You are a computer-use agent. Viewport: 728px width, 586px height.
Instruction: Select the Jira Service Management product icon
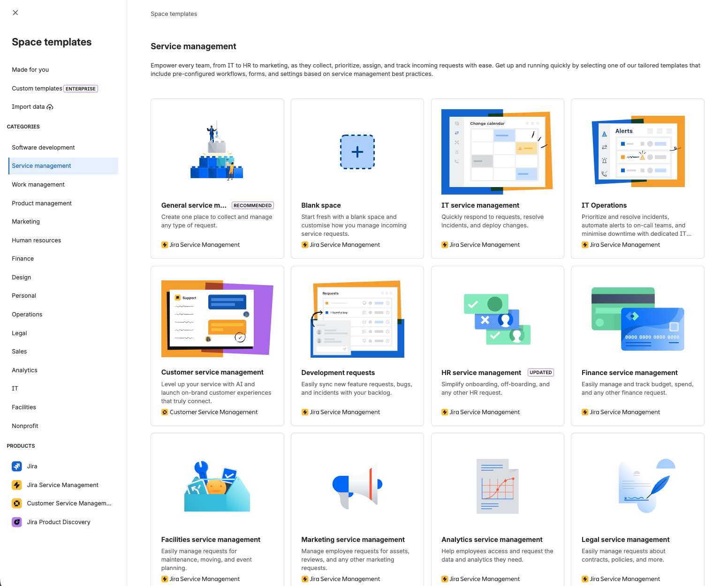pos(17,485)
